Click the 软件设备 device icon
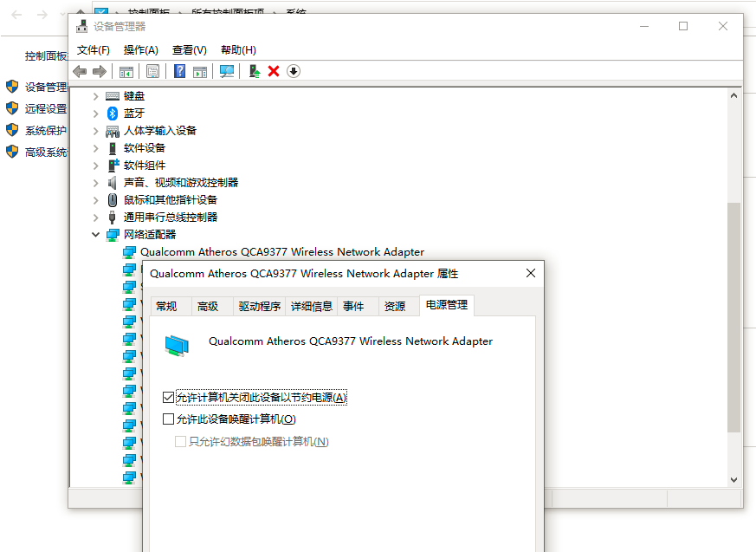This screenshot has width=756, height=552. pos(113,148)
